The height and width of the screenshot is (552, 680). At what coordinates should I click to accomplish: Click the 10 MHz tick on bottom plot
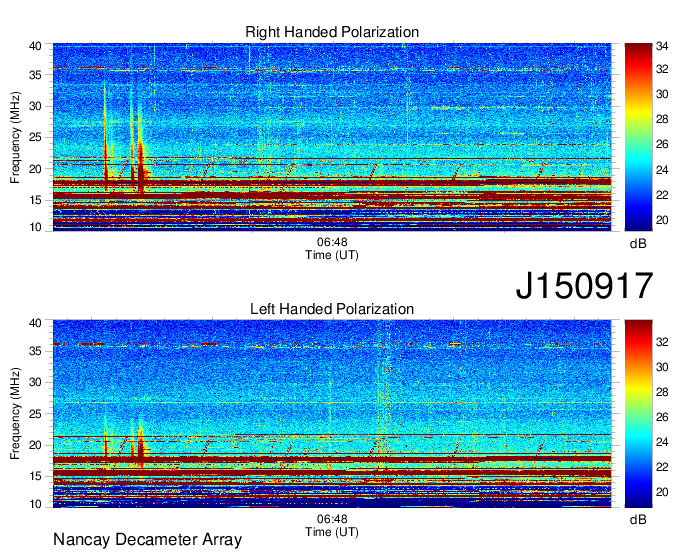[35, 504]
